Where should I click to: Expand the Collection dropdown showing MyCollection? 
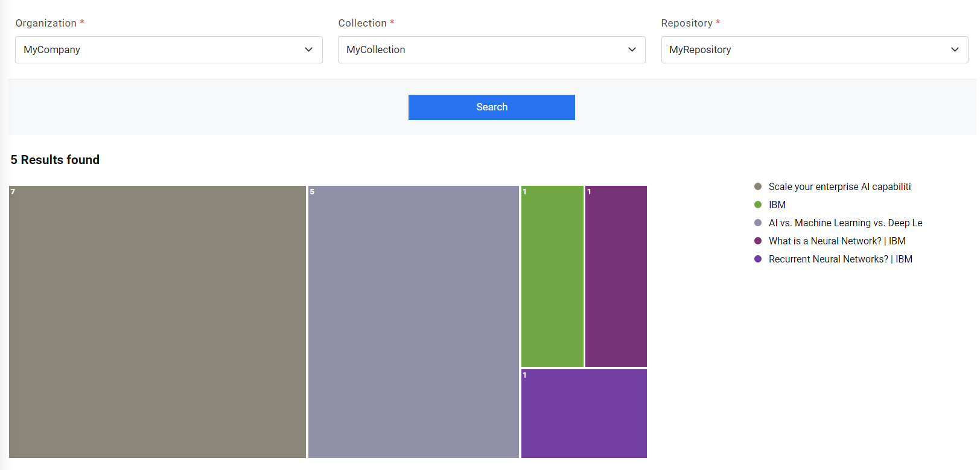491,49
